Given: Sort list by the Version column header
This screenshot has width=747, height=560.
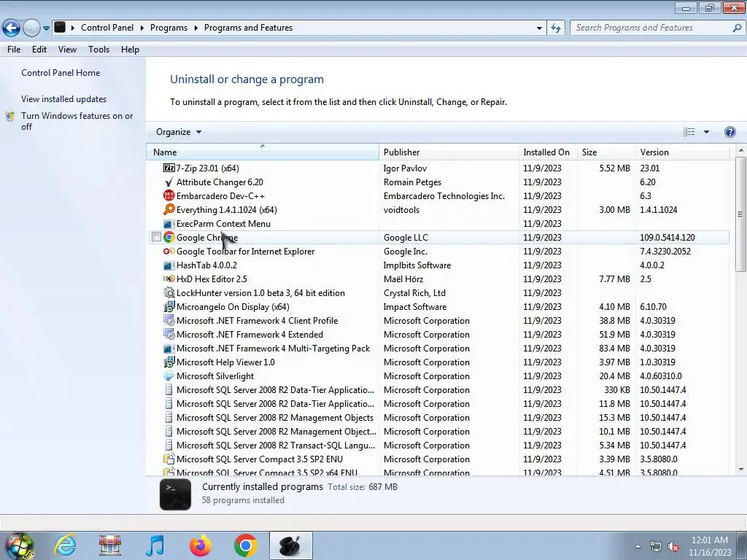Looking at the screenshot, I should [x=682, y=152].
